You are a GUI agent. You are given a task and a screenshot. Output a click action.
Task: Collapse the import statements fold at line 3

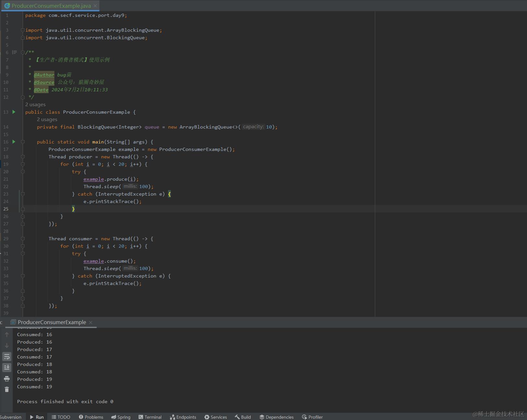coord(23,30)
